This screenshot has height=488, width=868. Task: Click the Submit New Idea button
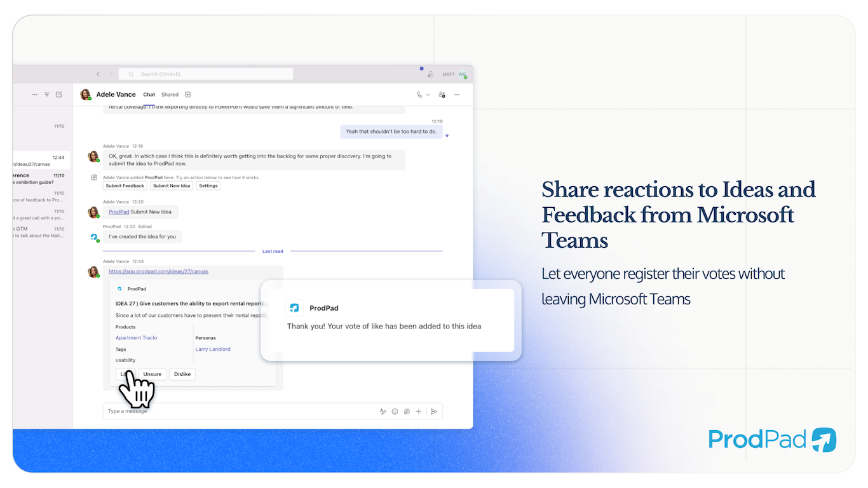pyautogui.click(x=172, y=186)
